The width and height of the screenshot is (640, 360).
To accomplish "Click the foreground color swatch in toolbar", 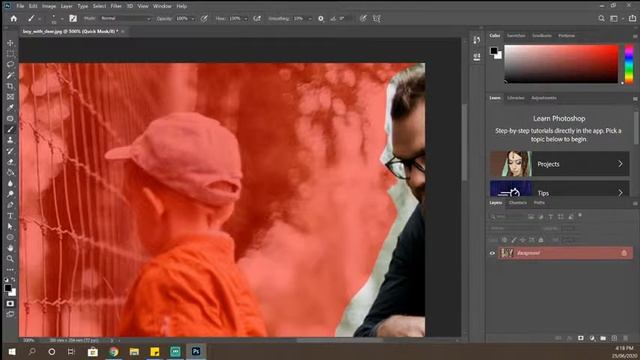I will (x=8, y=288).
